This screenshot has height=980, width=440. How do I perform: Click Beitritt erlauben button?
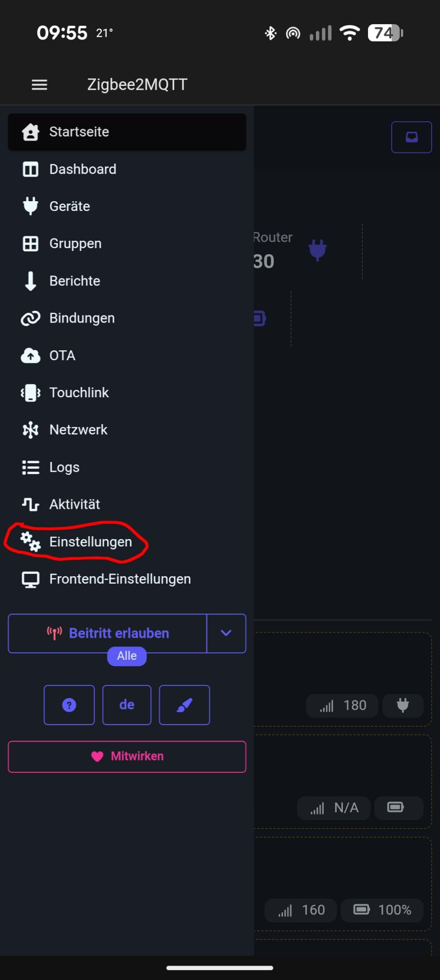coord(107,633)
